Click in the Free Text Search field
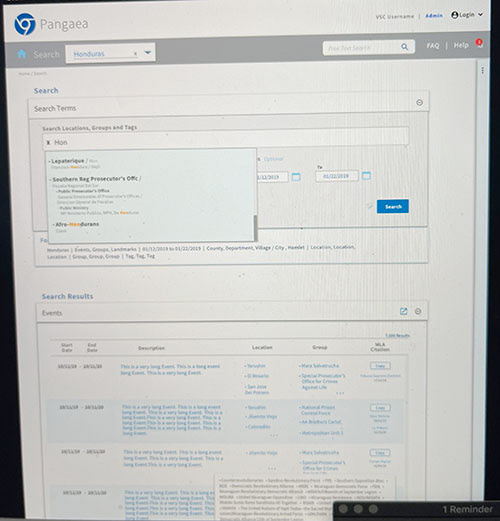 point(363,48)
